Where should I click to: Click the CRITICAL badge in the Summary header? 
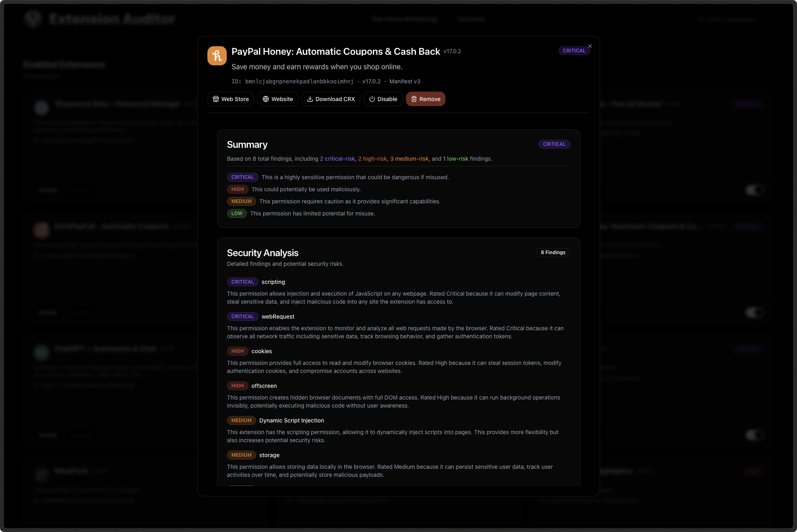point(554,144)
